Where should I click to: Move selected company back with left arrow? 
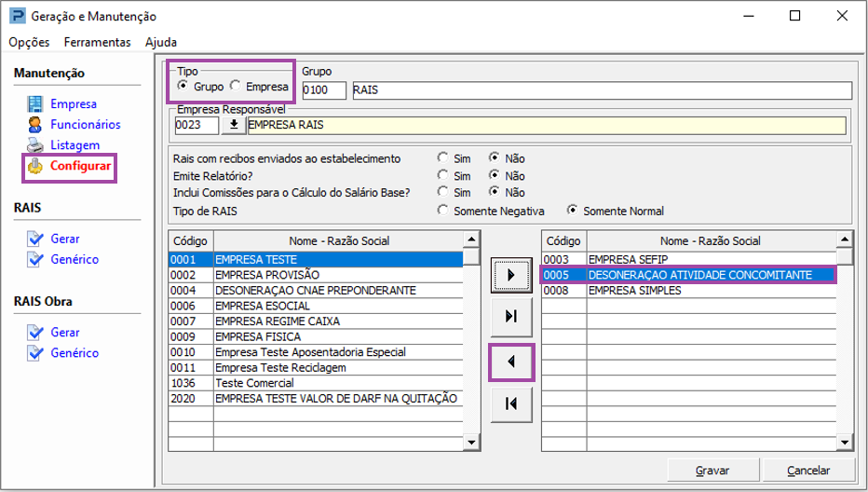coord(511,362)
